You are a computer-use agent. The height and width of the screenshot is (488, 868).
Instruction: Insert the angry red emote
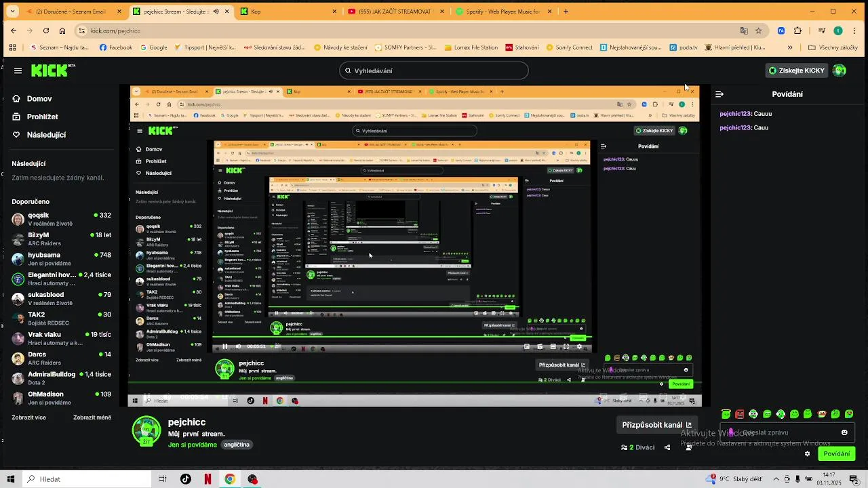[740, 414]
